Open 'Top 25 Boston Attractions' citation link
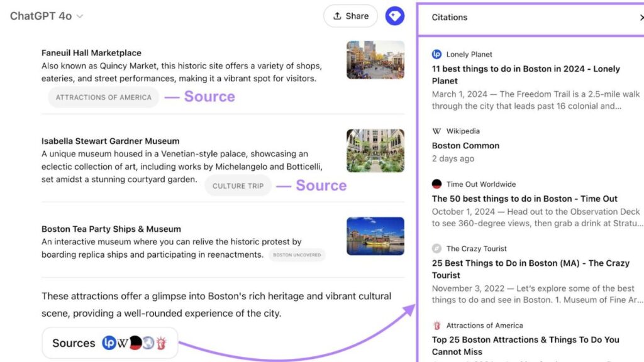 coord(525,346)
